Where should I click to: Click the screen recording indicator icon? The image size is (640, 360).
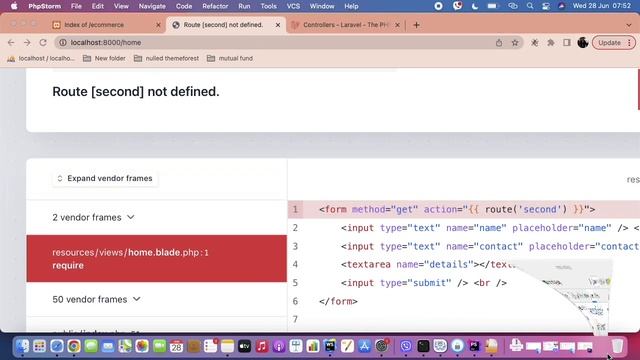tap(438, 6)
